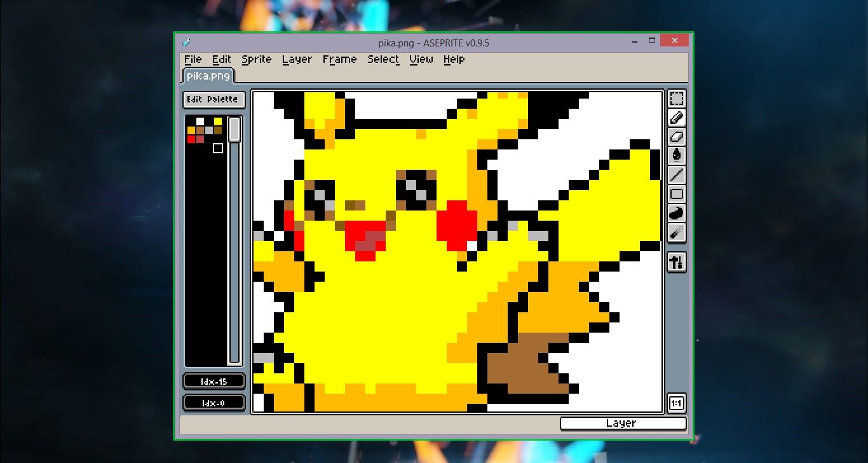This screenshot has width=868, height=463.
Task: Open the View menu
Action: (421, 59)
